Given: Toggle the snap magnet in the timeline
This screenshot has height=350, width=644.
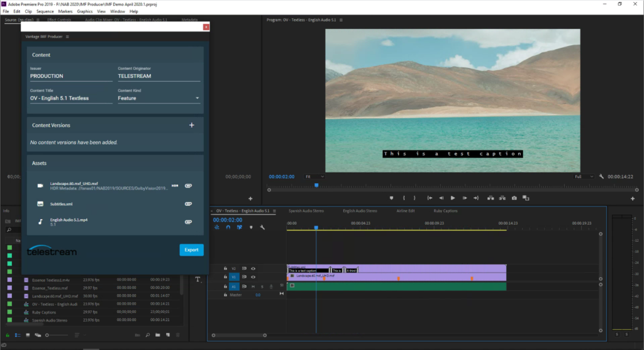Looking at the screenshot, I should click(228, 227).
